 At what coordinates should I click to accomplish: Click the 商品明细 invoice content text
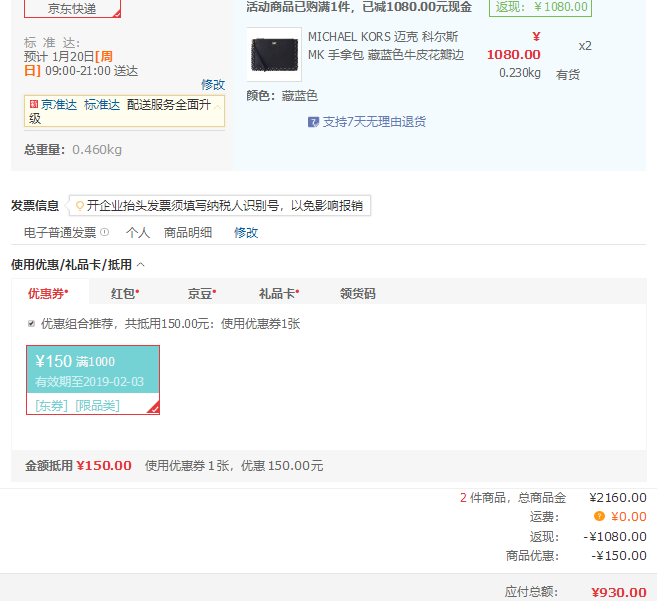(188, 233)
